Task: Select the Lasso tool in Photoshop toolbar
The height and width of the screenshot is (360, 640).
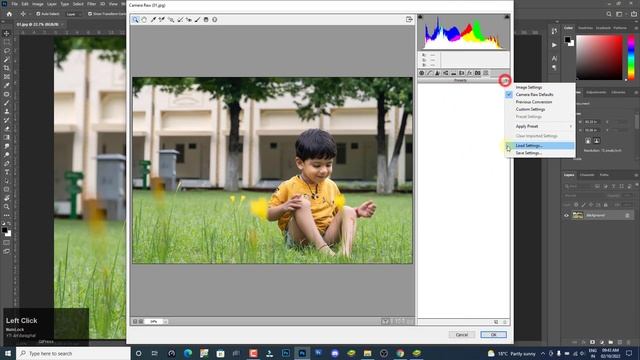Action: 7,51
